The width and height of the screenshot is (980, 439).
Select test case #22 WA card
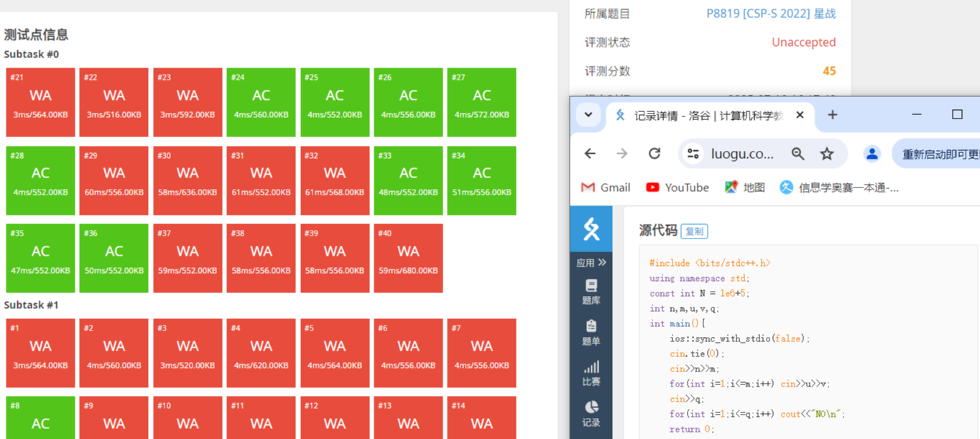point(114,103)
